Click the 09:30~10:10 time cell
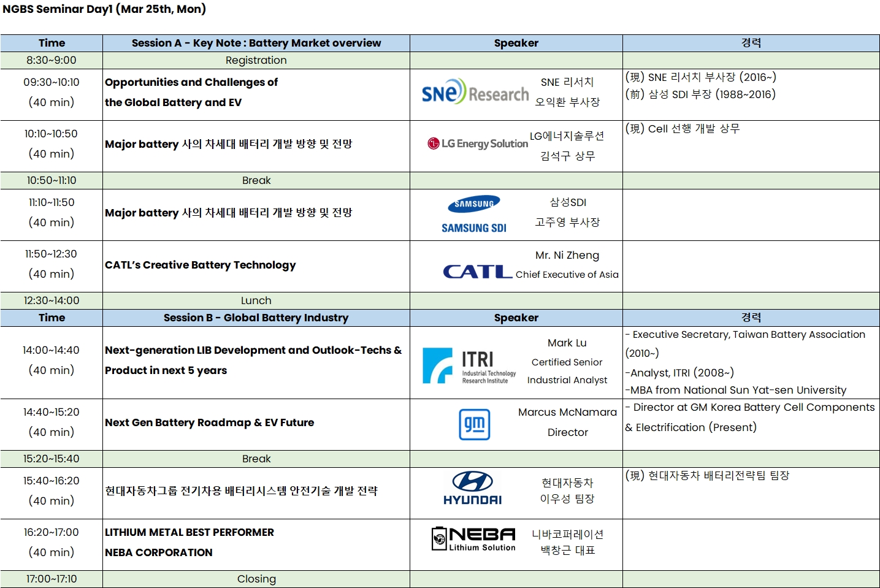 pos(52,94)
